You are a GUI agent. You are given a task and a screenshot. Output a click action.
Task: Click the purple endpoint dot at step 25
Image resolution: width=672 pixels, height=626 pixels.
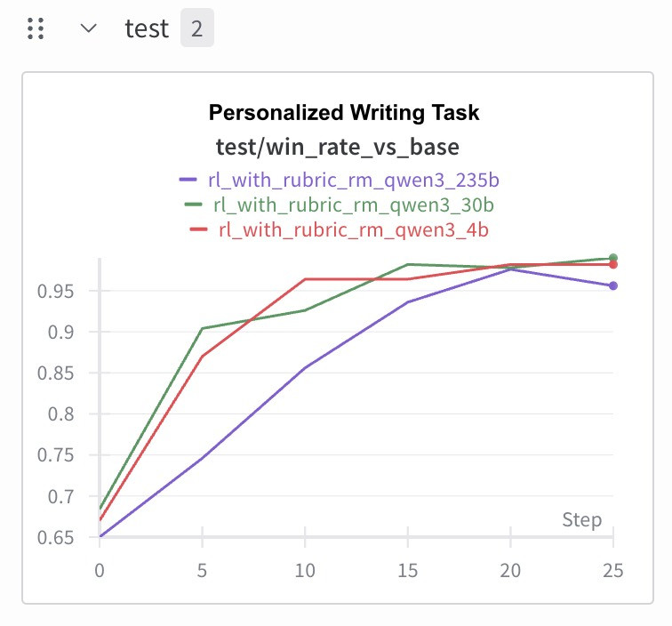coord(613,285)
